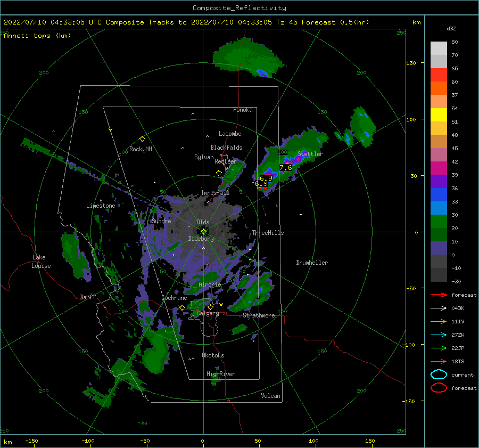Viewport: 479px width, 448px height.
Task: Click the yellow diamond marker above Calgary
Action: [x=210, y=307]
